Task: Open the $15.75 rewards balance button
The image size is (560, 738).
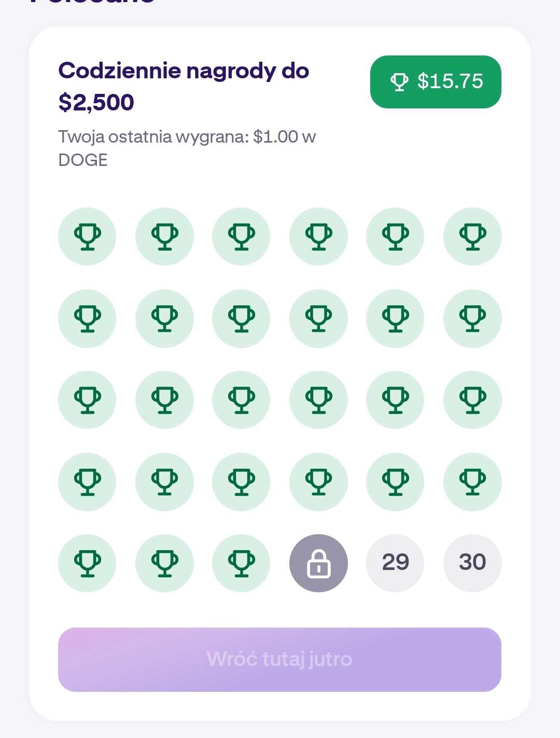Action: (x=436, y=82)
